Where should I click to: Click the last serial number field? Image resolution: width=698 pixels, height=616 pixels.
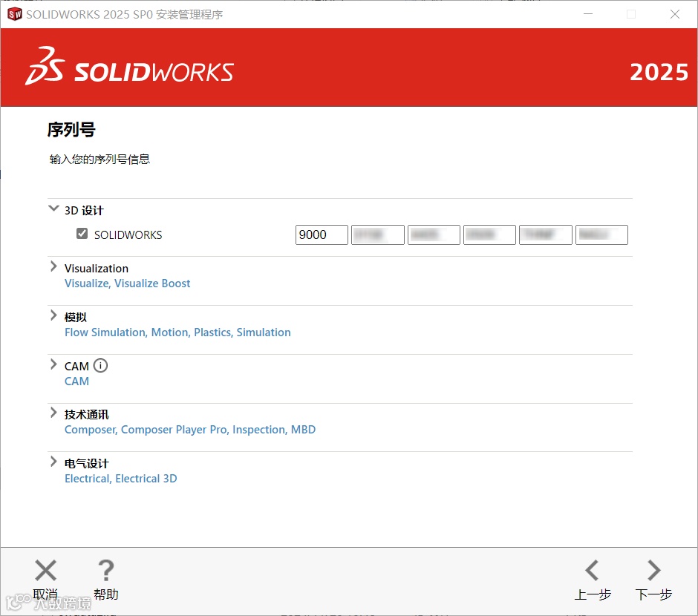[x=602, y=235]
